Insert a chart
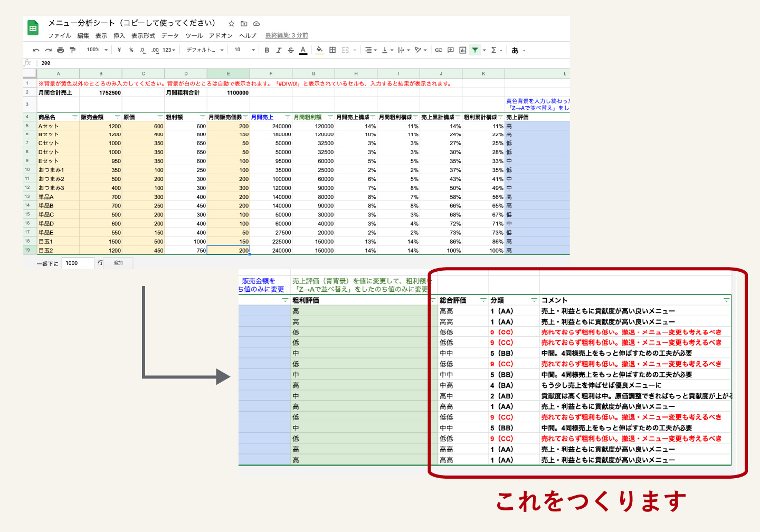The image size is (760, 532). (x=463, y=50)
